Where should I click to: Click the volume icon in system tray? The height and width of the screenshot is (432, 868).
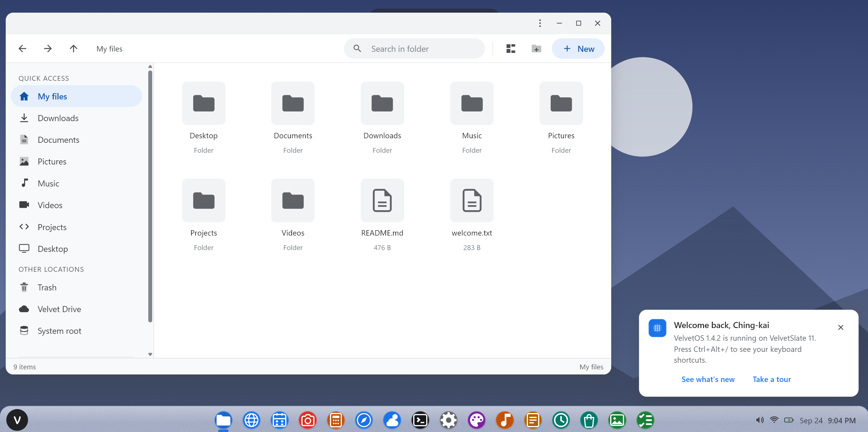[759, 420]
